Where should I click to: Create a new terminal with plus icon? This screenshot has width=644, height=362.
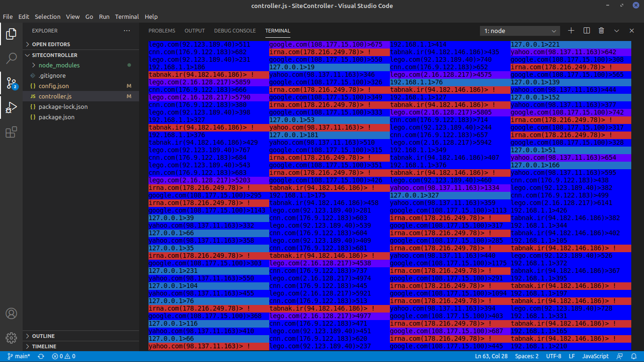[x=571, y=31]
